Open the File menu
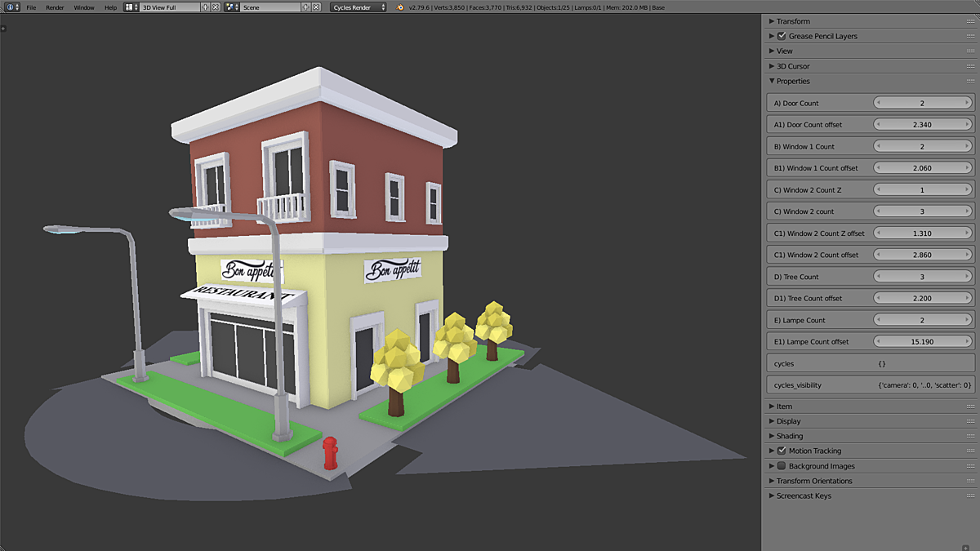This screenshot has width=980, height=551. 31,7
